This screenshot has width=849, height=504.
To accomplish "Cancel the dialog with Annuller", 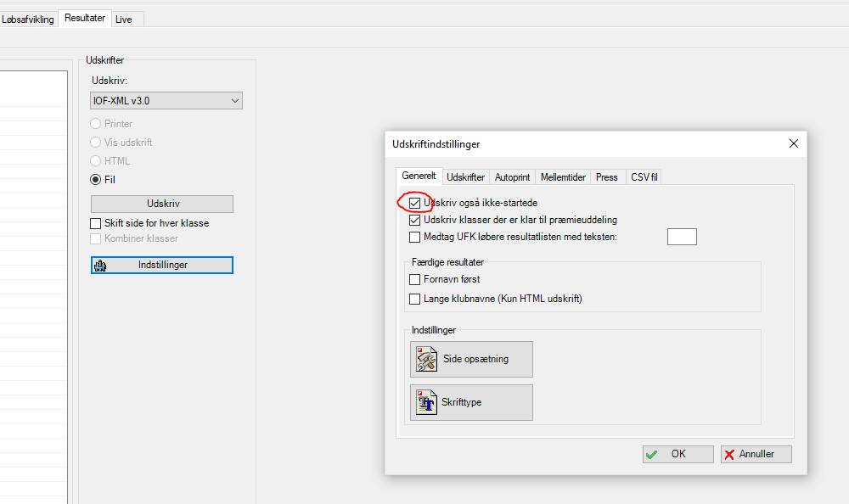I will (x=756, y=454).
